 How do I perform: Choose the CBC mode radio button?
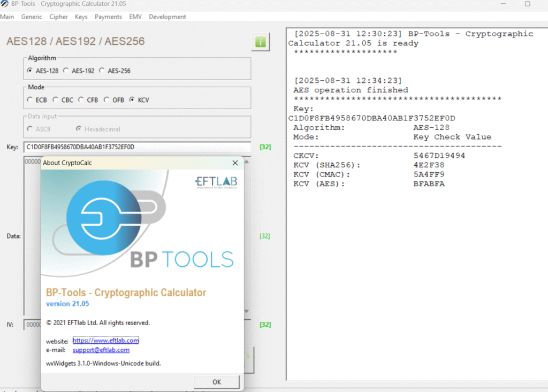click(55, 100)
